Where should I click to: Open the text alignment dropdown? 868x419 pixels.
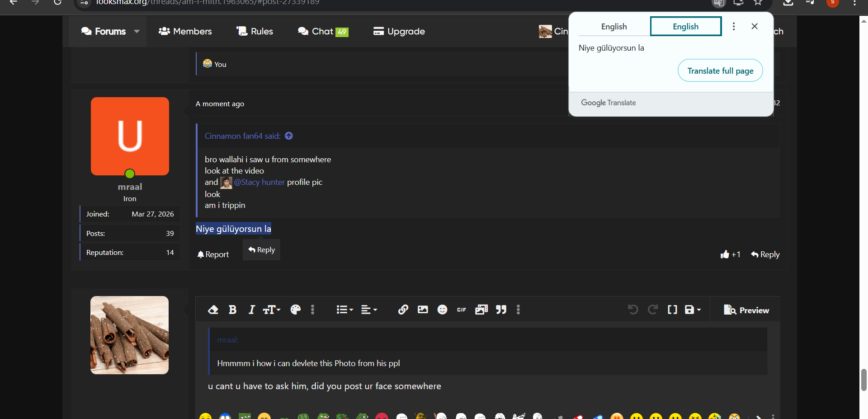(x=369, y=310)
